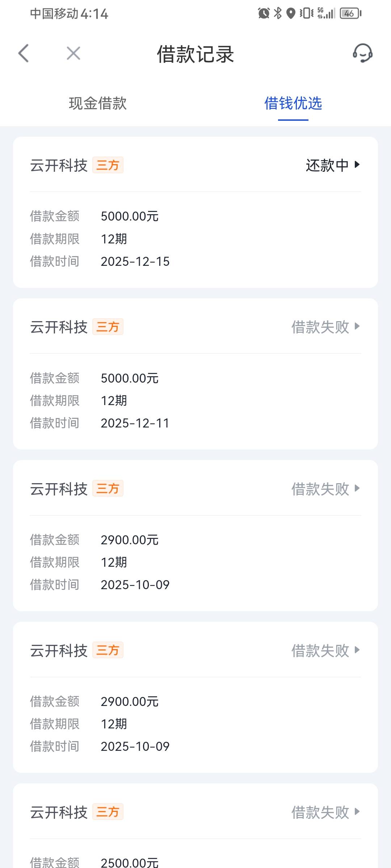Tap the location status icon
This screenshot has width=391, height=868.
[291, 14]
